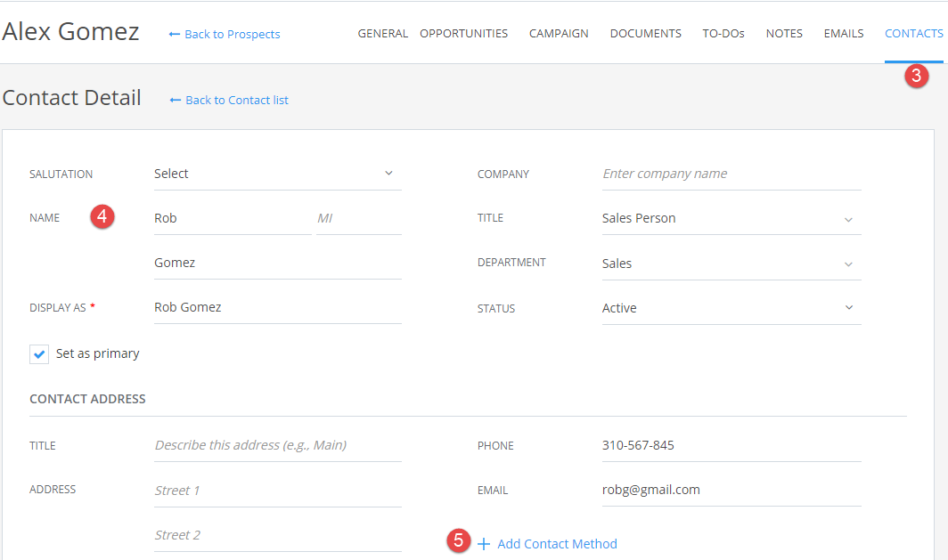The image size is (948, 560).
Task: Go to the CAMPAIGN tab
Action: [x=559, y=34]
